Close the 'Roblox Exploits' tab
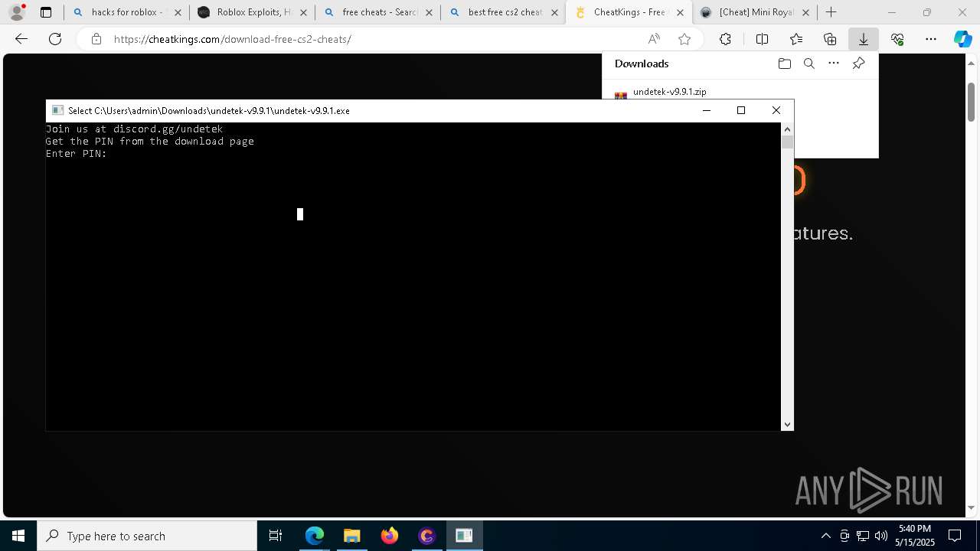The width and height of the screenshot is (980, 551). coord(303,12)
